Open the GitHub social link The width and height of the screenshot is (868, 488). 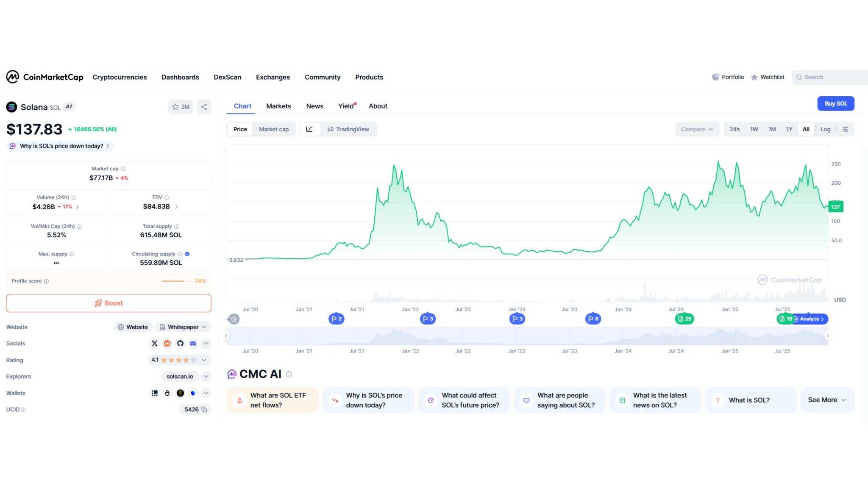[180, 344]
